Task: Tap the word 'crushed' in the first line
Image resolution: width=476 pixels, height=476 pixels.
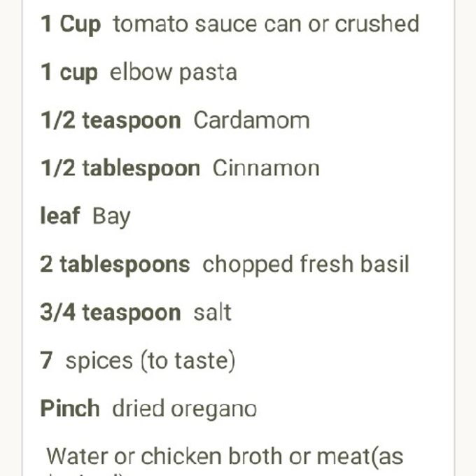Action: (x=377, y=23)
